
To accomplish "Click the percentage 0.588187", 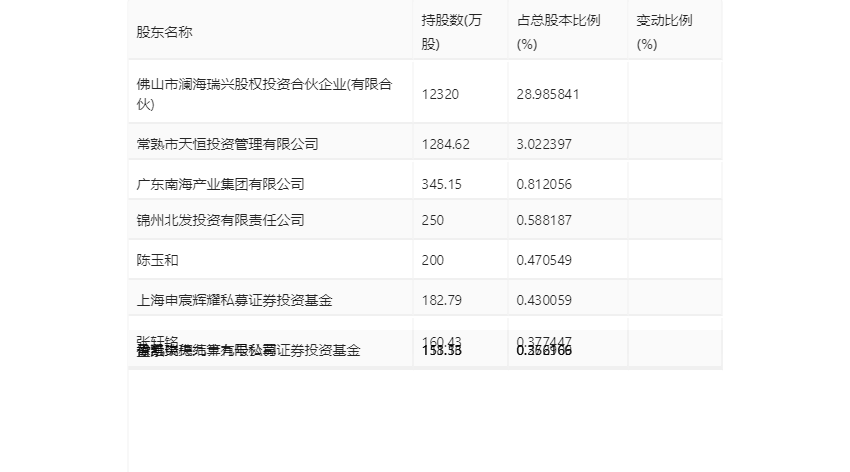I will 544,220.
